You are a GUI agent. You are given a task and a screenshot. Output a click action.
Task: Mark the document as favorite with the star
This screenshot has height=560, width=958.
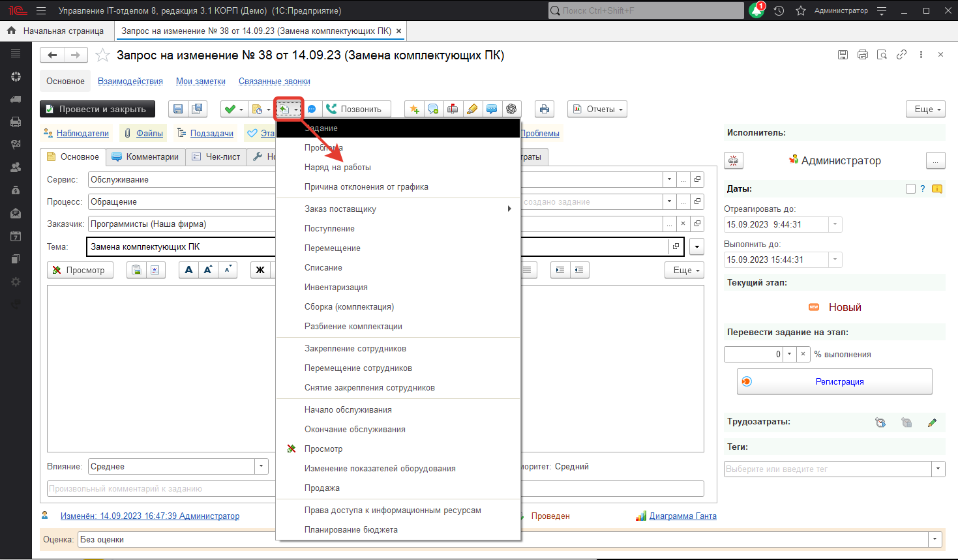tap(102, 55)
